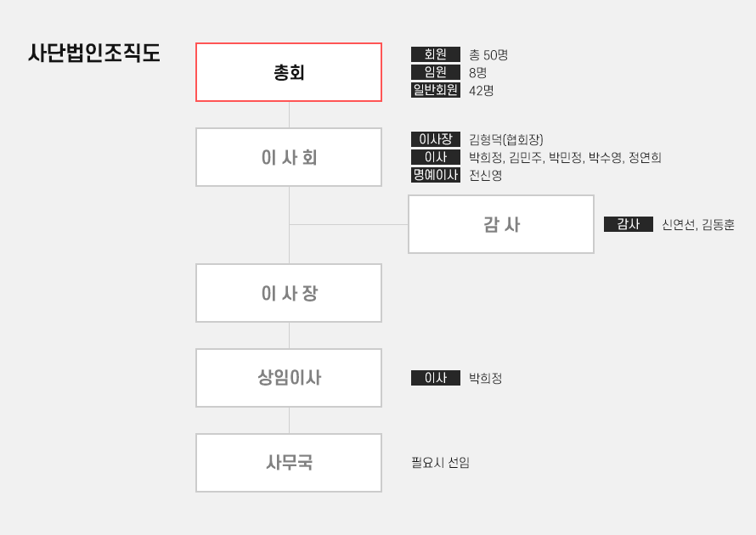Click the 이사 label beside 상임이사 box
Viewport: 756px width, 535px height.
(436, 378)
